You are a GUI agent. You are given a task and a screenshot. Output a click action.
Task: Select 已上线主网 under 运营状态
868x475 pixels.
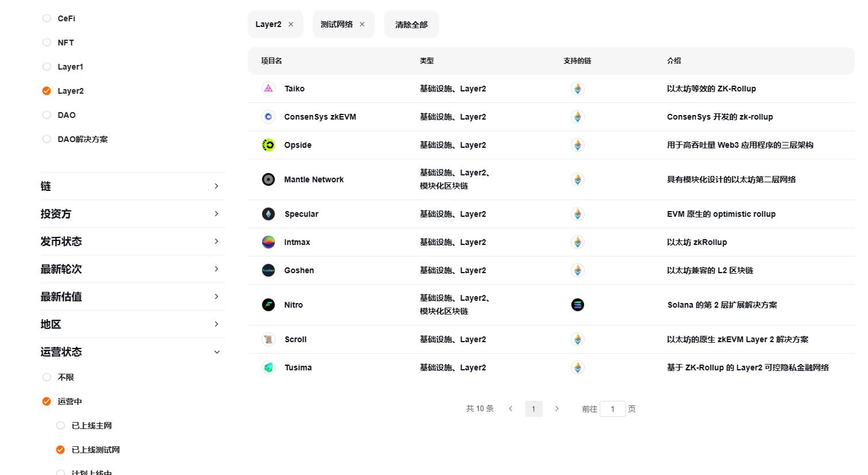(x=60, y=425)
